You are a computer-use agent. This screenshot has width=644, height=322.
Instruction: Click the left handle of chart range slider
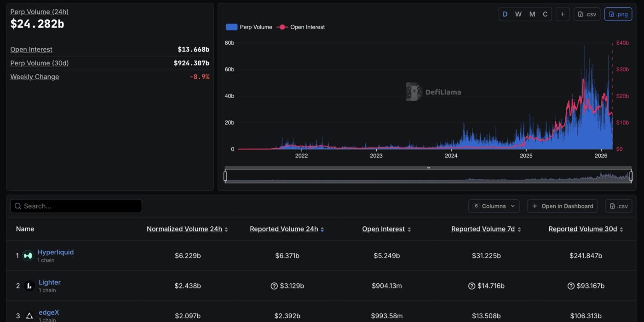pyautogui.click(x=225, y=176)
